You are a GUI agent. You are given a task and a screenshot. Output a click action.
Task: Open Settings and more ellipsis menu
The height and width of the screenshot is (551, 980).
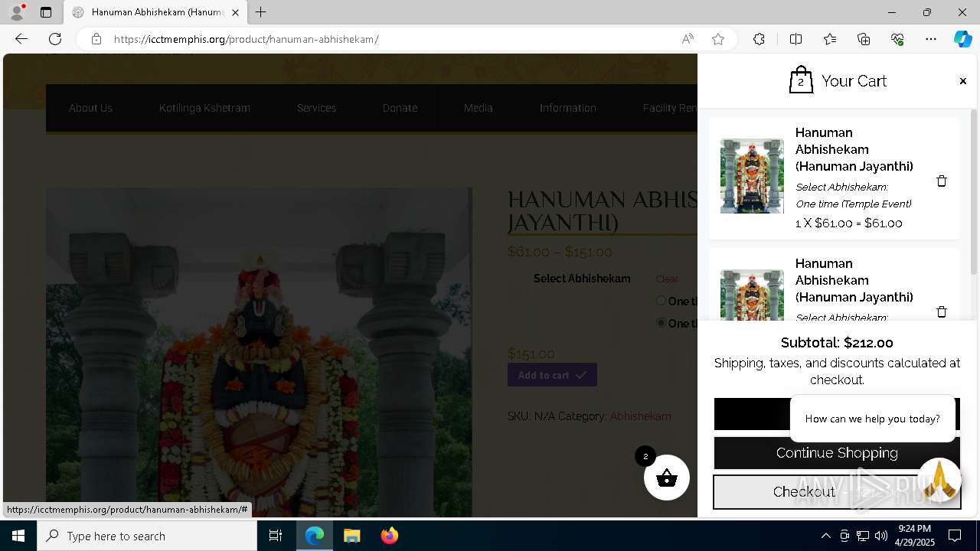[x=931, y=39]
